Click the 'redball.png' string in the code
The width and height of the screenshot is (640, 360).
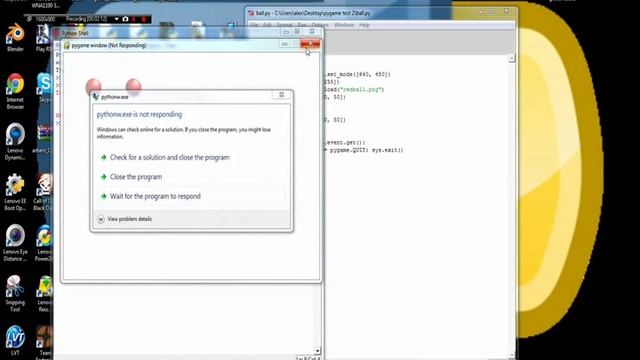[362, 89]
